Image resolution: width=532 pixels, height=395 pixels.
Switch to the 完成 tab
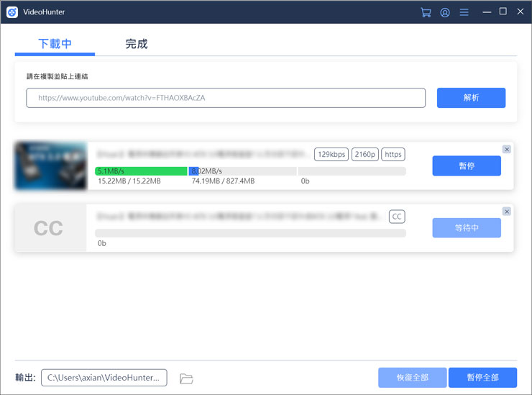point(137,44)
